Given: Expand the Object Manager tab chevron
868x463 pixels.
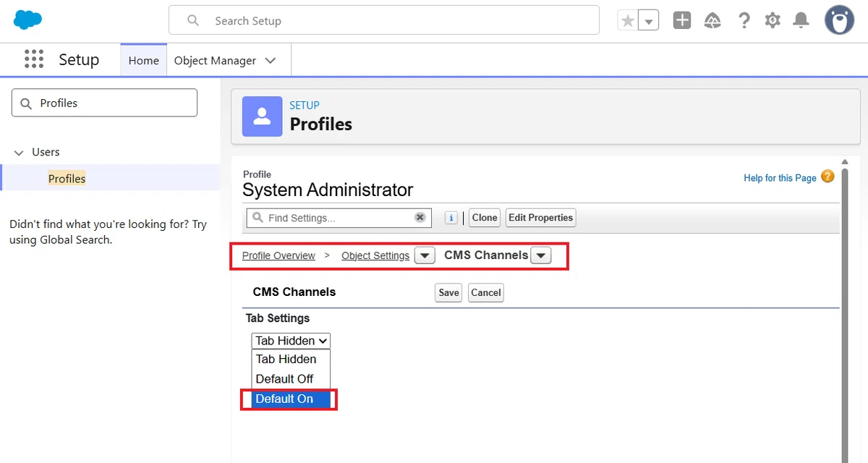Looking at the screenshot, I should [271, 61].
